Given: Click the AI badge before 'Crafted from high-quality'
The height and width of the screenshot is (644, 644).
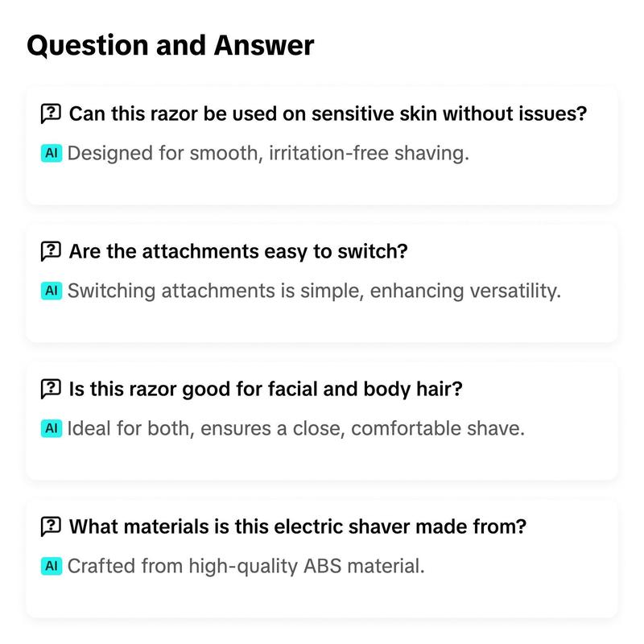Looking at the screenshot, I should [x=52, y=566].
